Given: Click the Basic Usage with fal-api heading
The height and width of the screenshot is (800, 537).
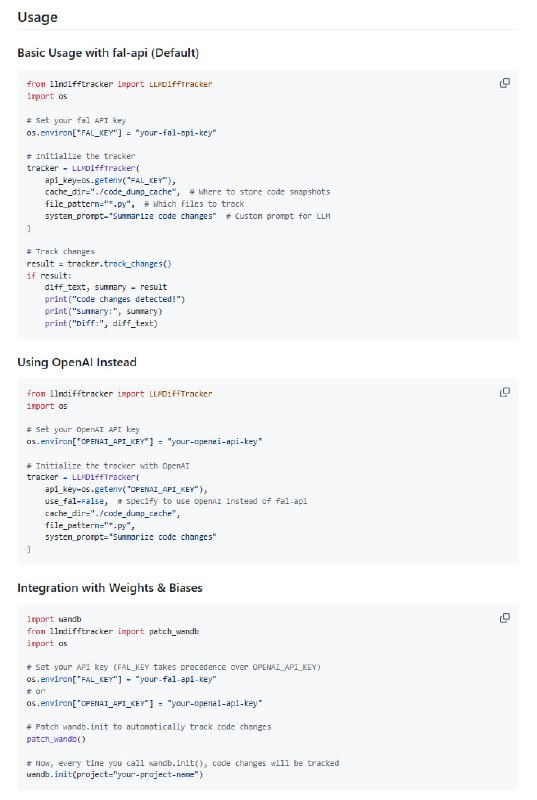Looking at the screenshot, I should [108, 53].
